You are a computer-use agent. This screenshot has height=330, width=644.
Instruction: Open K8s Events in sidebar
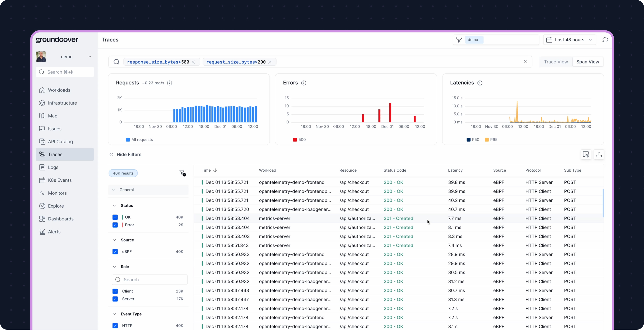coord(59,180)
